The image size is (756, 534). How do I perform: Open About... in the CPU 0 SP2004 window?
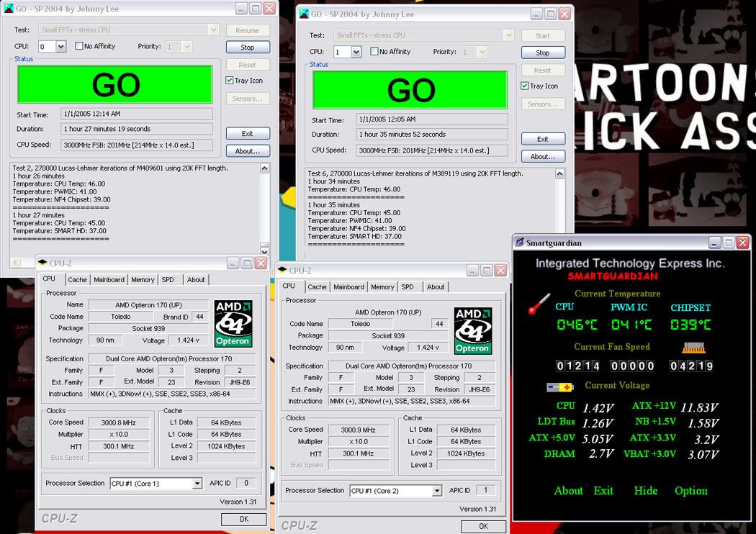[x=248, y=151]
